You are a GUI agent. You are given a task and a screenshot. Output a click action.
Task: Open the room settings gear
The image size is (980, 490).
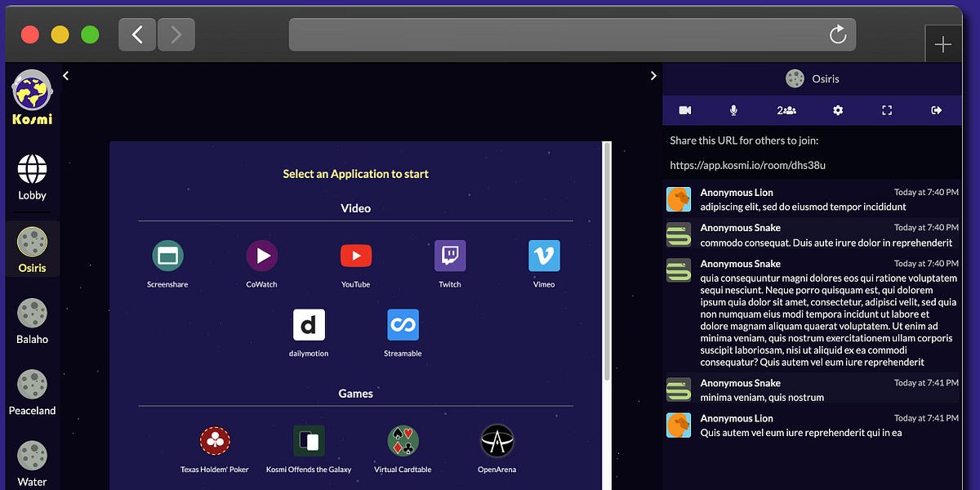pos(837,109)
